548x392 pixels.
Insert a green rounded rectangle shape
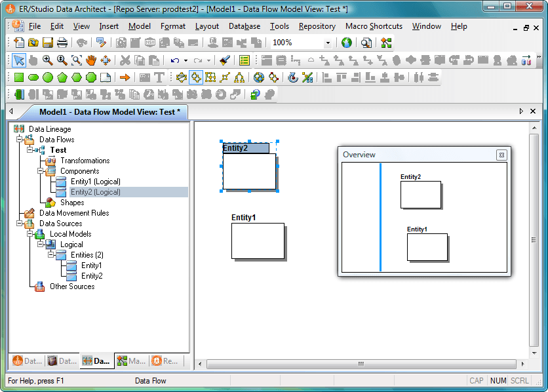click(33, 77)
